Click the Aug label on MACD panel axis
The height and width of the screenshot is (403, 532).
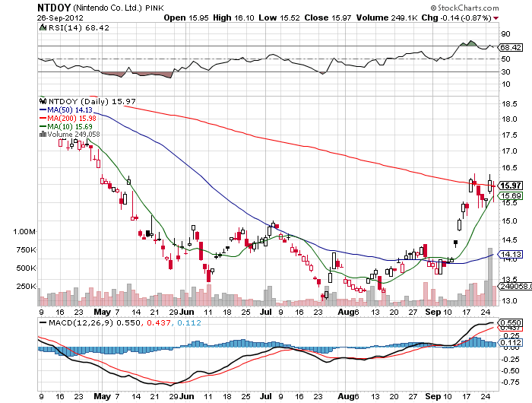(345, 396)
